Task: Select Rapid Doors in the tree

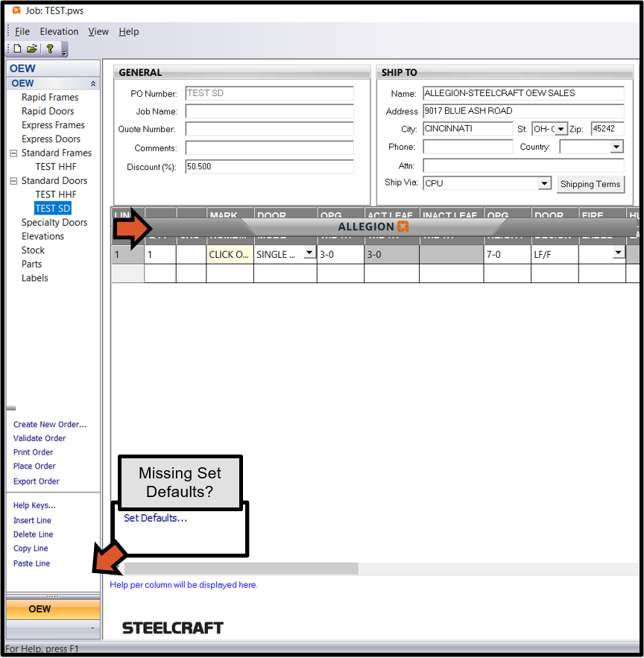Action: 48,111
